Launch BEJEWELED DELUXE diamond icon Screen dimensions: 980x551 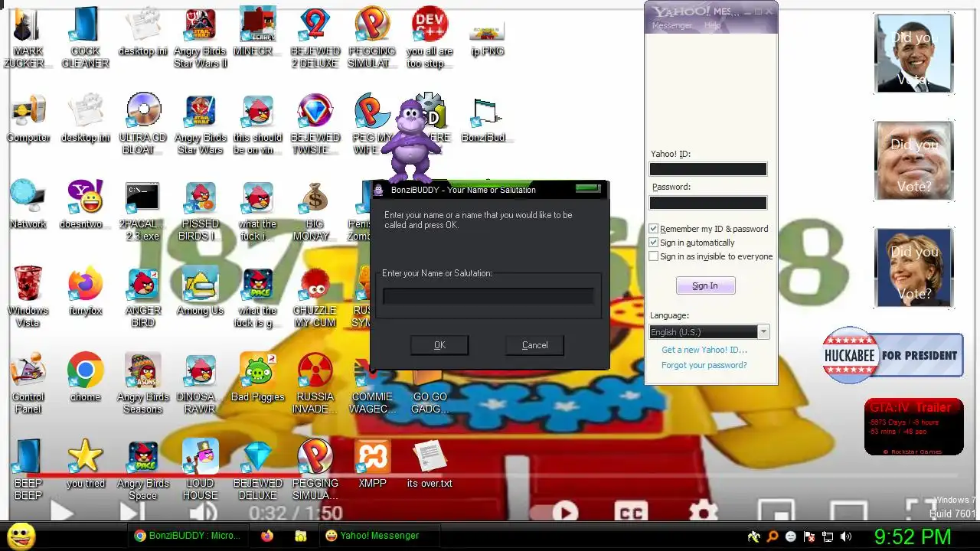[258, 468]
